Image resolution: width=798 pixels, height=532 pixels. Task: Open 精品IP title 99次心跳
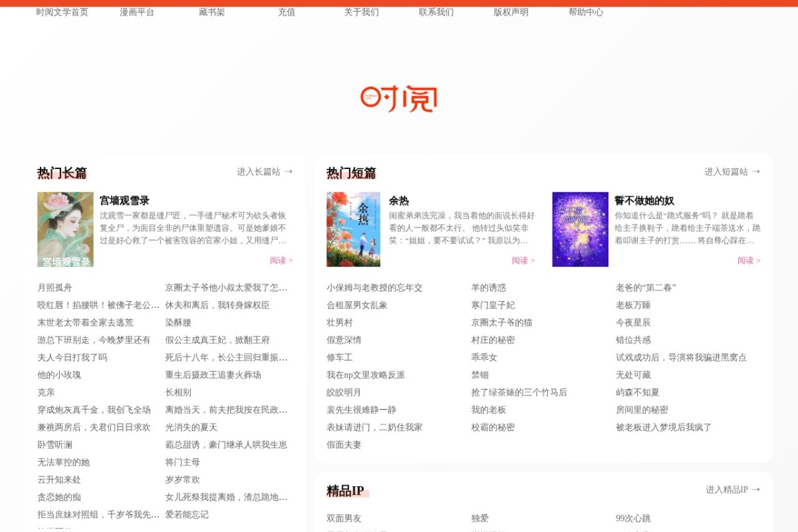(633, 518)
